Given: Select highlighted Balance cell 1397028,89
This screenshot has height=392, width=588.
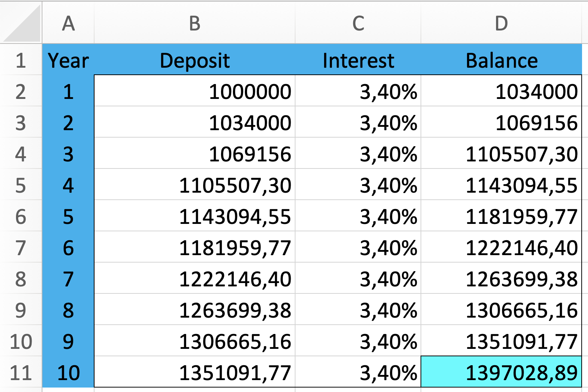Looking at the screenshot, I should [501, 372].
